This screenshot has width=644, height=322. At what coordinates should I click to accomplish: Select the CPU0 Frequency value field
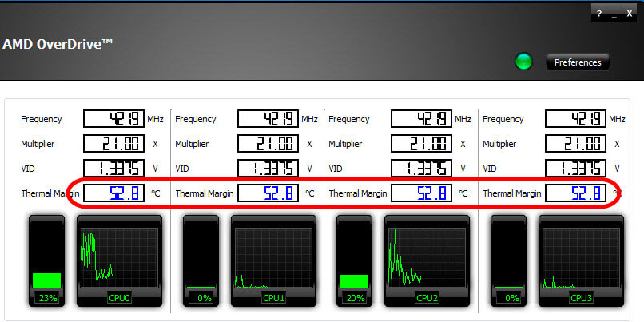113,119
